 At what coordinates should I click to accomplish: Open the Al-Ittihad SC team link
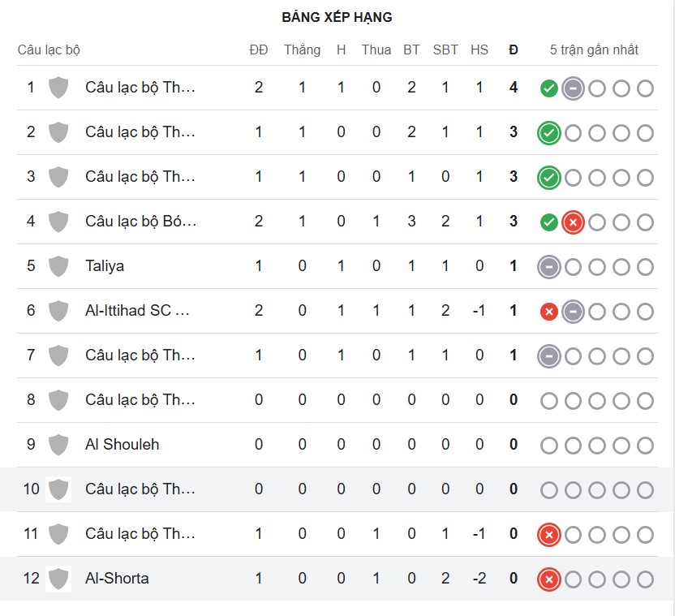137,311
